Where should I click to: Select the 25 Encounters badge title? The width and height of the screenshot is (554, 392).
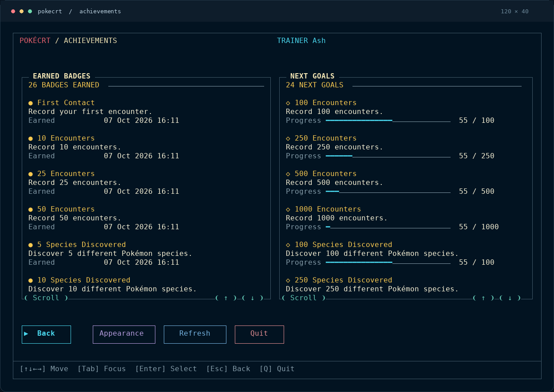[x=66, y=174]
